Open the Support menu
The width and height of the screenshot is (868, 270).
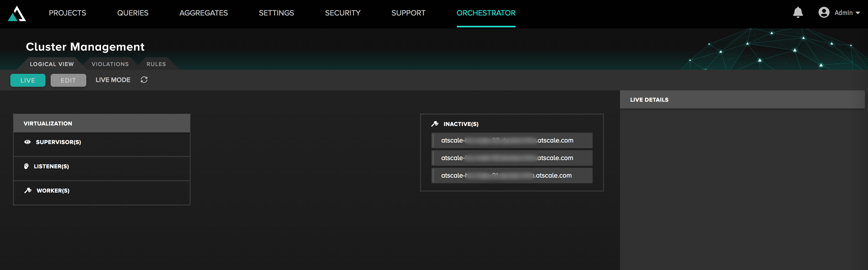point(408,13)
